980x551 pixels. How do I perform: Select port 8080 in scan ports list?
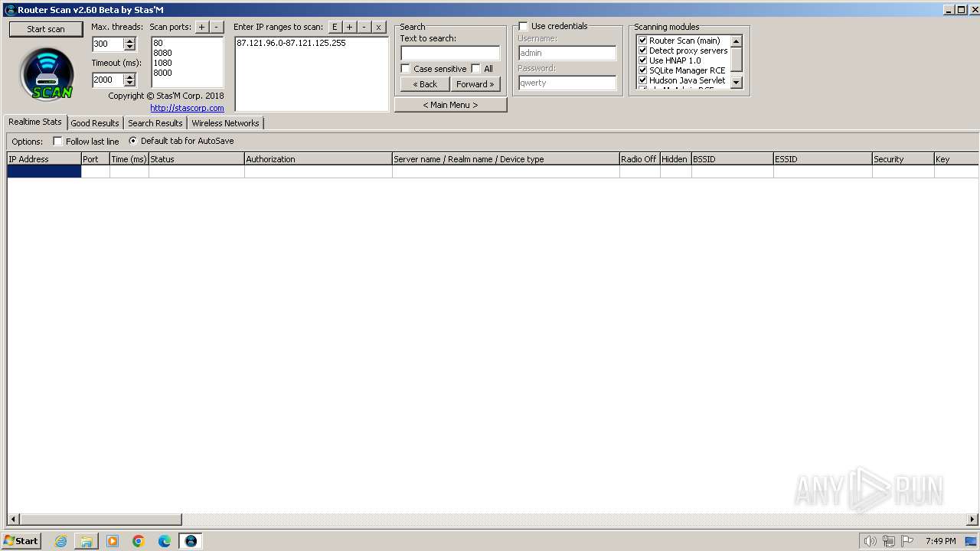coord(162,53)
